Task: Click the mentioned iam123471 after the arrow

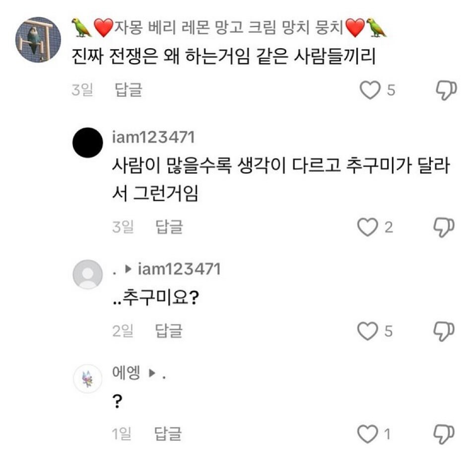Action: tap(179, 269)
